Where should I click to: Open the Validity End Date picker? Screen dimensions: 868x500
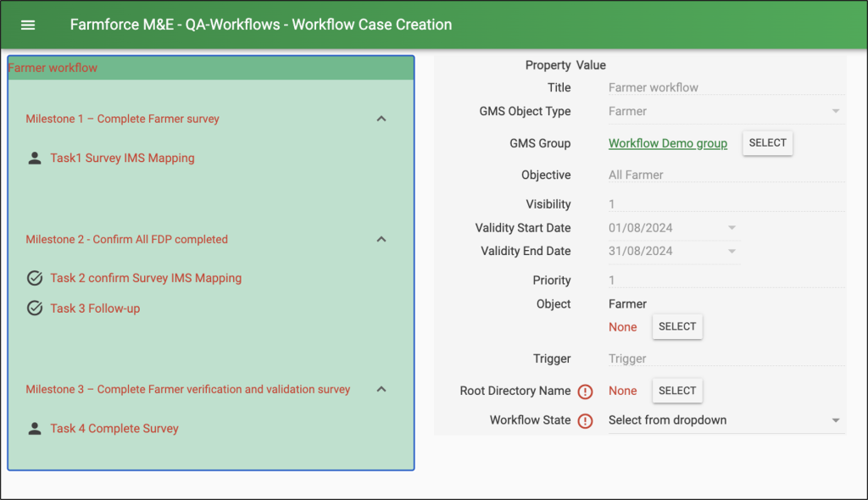731,252
